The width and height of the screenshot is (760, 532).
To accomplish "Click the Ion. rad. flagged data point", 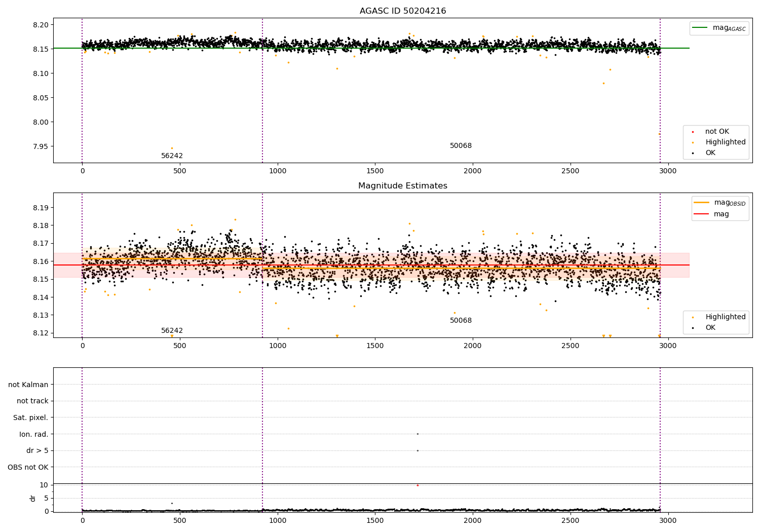I will pyautogui.click(x=417, y=434).
